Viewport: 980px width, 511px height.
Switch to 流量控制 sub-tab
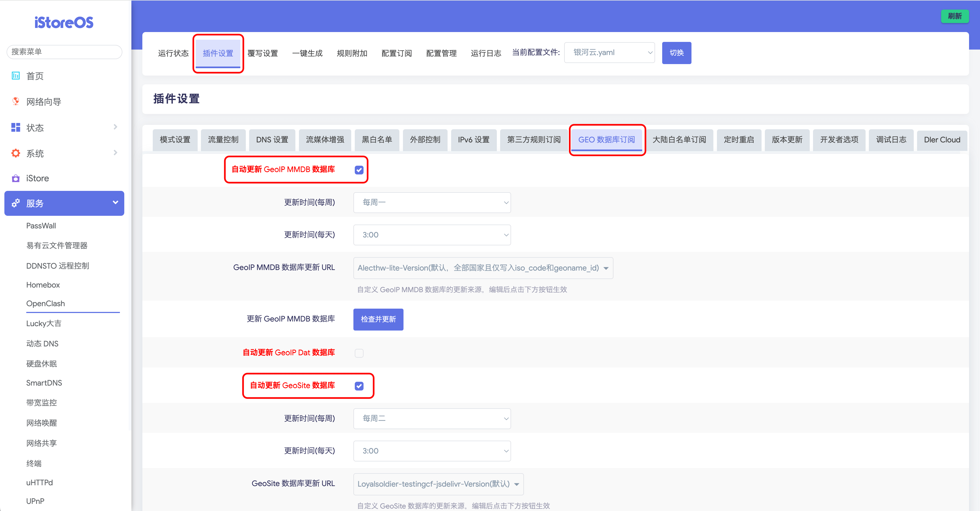click(223, 140)
